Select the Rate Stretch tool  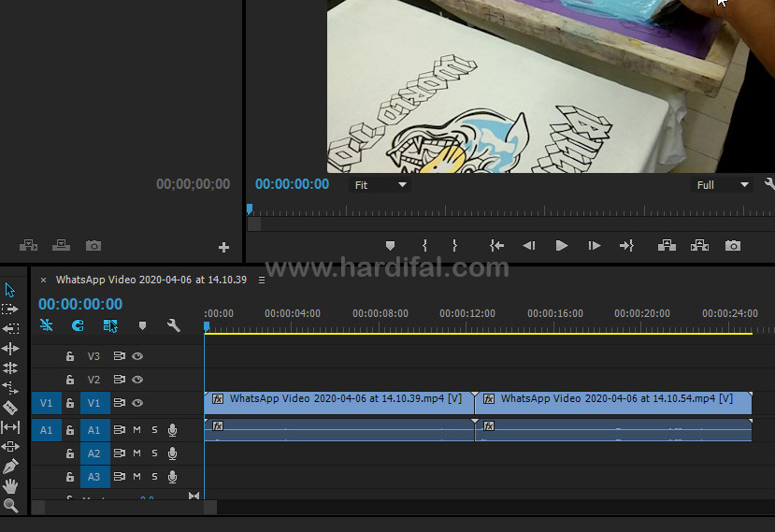pos(10,388)
